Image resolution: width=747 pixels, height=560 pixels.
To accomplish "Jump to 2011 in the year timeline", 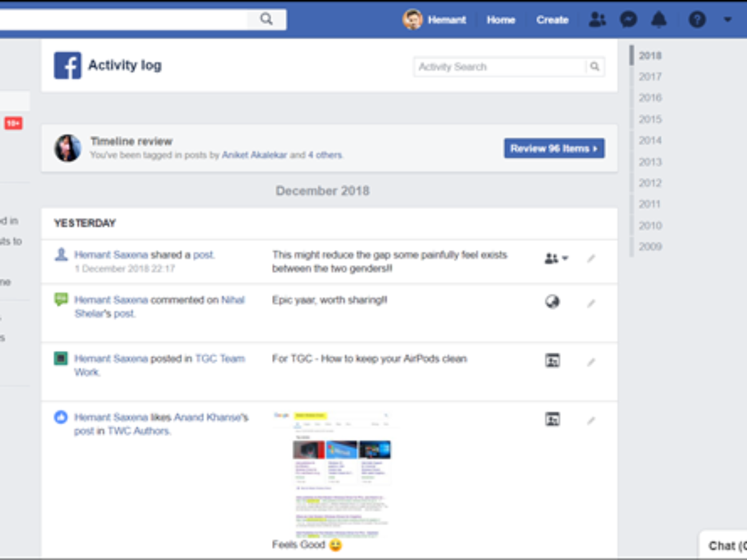I will click(650, 204).
